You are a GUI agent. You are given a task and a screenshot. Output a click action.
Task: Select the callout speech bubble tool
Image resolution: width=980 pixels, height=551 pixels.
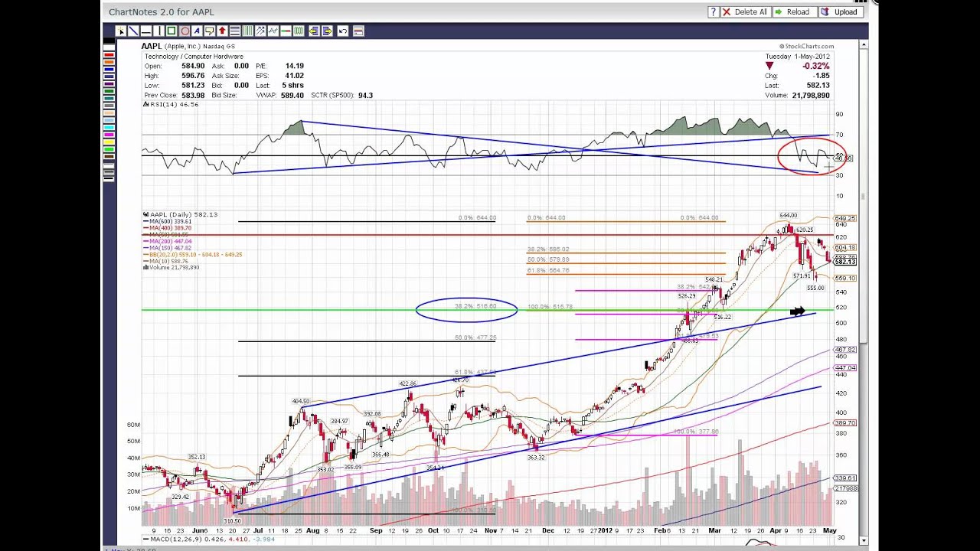210,31
